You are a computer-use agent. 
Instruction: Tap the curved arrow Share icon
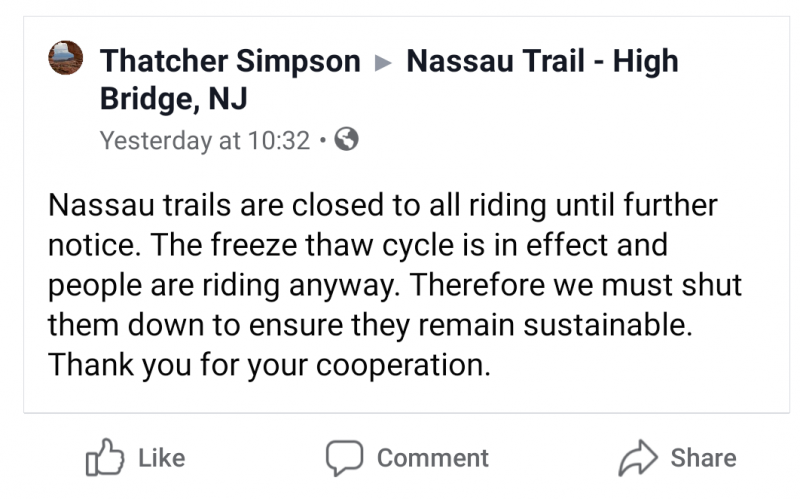[637, 458]
